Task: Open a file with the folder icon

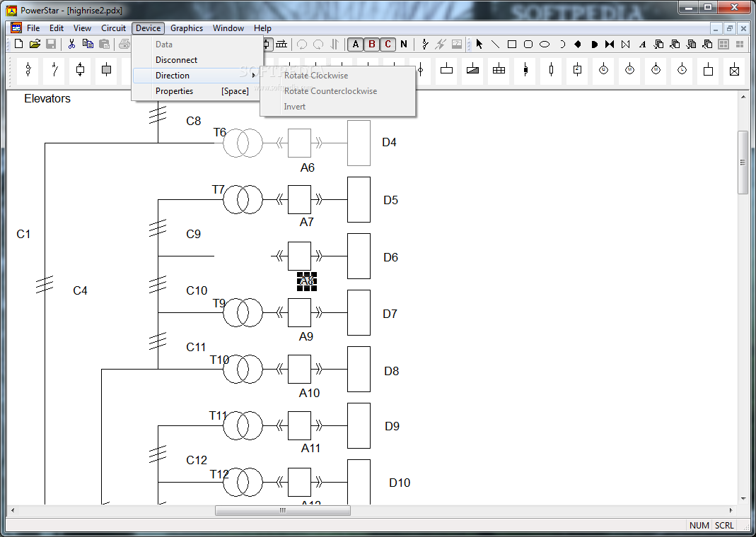Action: click(35, 45)
